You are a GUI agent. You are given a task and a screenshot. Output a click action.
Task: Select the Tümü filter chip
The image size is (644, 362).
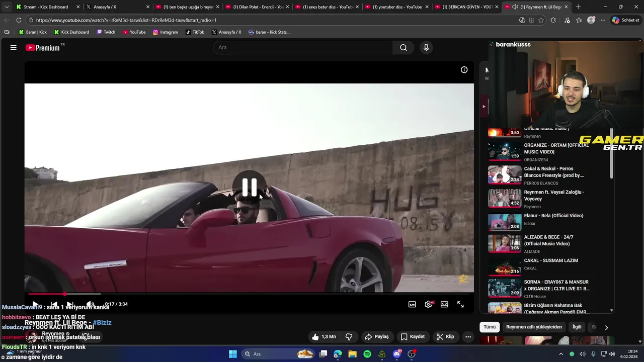click(490, 327)
